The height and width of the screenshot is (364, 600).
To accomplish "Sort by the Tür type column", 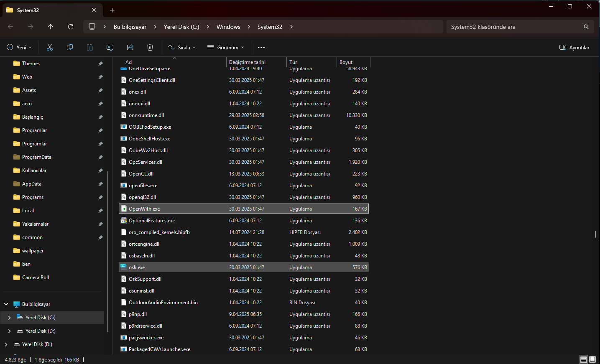I will pyautogui.click(x=311, y=62).
